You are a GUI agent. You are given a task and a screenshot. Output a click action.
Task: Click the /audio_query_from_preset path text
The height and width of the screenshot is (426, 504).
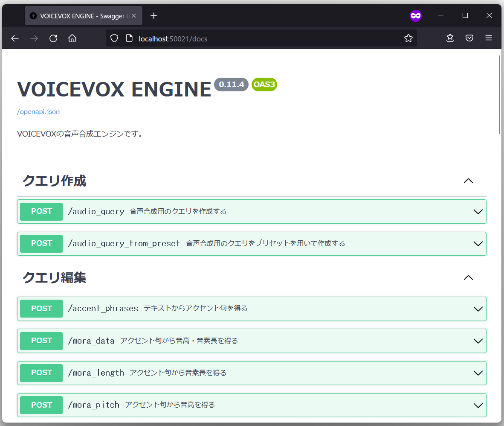pyautogui.click(x=124, y=244)
